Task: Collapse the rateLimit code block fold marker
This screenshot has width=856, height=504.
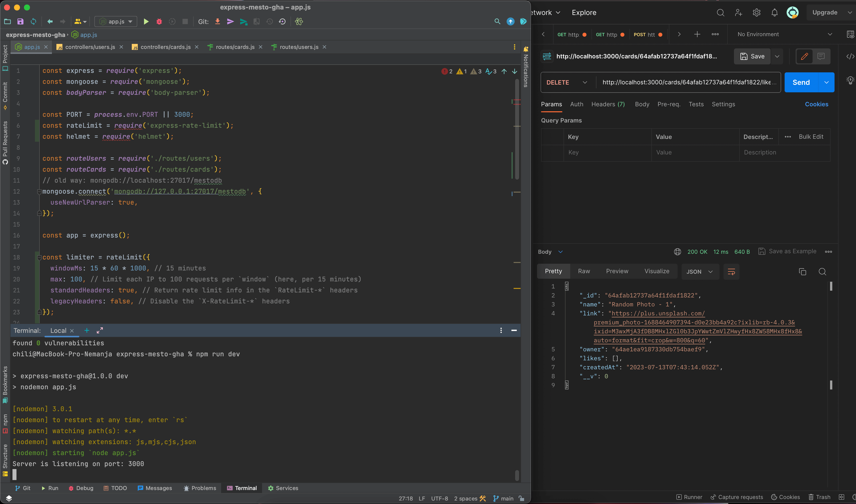Action: (39, 257)
